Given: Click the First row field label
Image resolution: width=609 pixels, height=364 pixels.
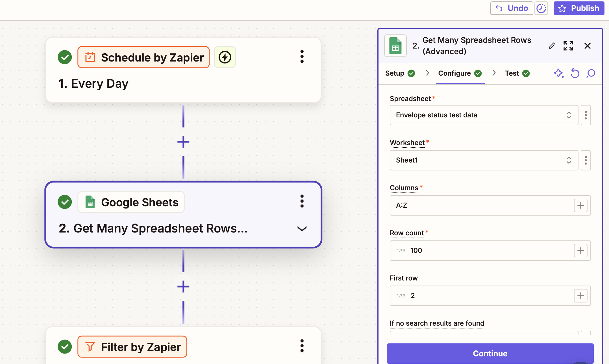Looking at the screenshot, I should click(x=404, y=278).
